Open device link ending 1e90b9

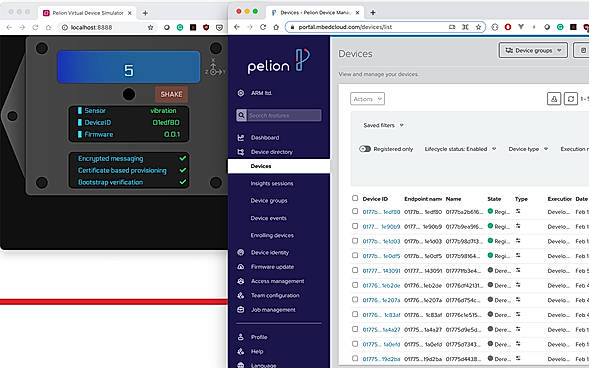pyautogui.click(x=381, y=226)
